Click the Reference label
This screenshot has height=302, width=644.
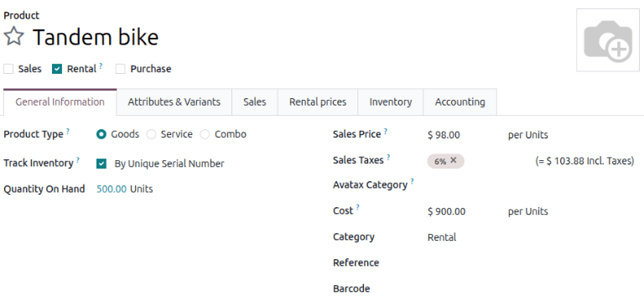[356, 263]
